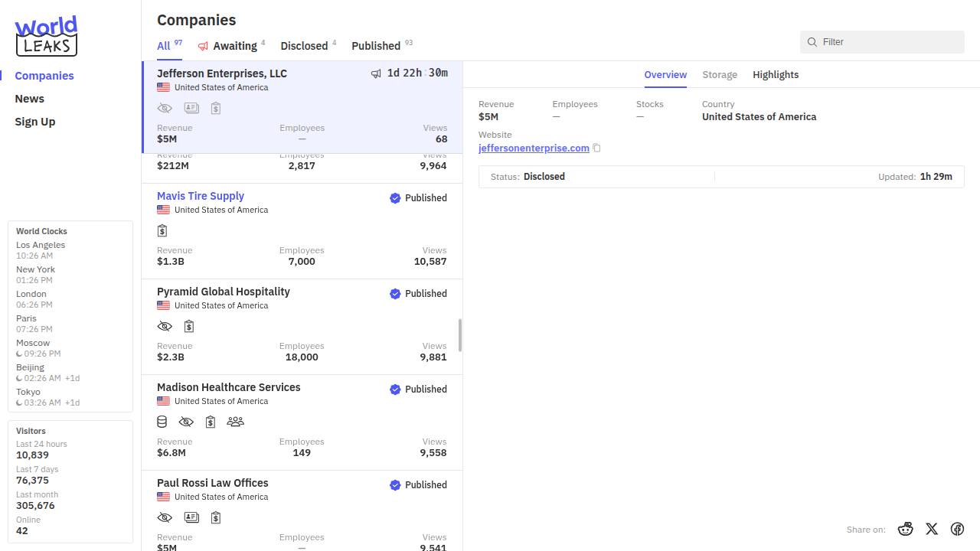
Task: Click the company list scrollbar
Action: pos(460,335)
